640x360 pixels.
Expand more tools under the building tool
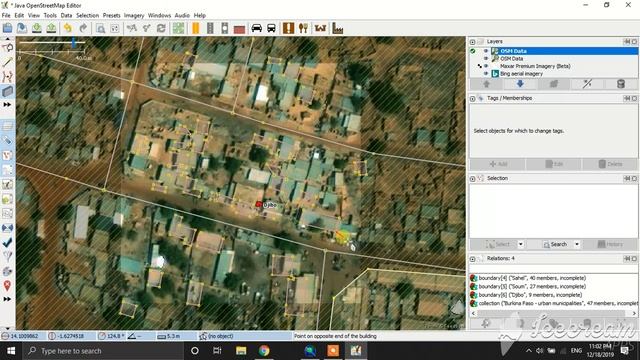7,105
